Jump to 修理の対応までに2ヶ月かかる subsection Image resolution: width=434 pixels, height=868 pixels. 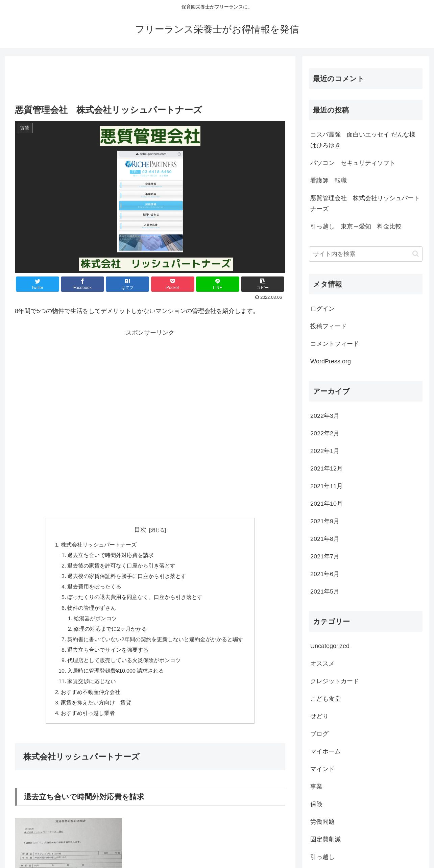tap(110, 629)
